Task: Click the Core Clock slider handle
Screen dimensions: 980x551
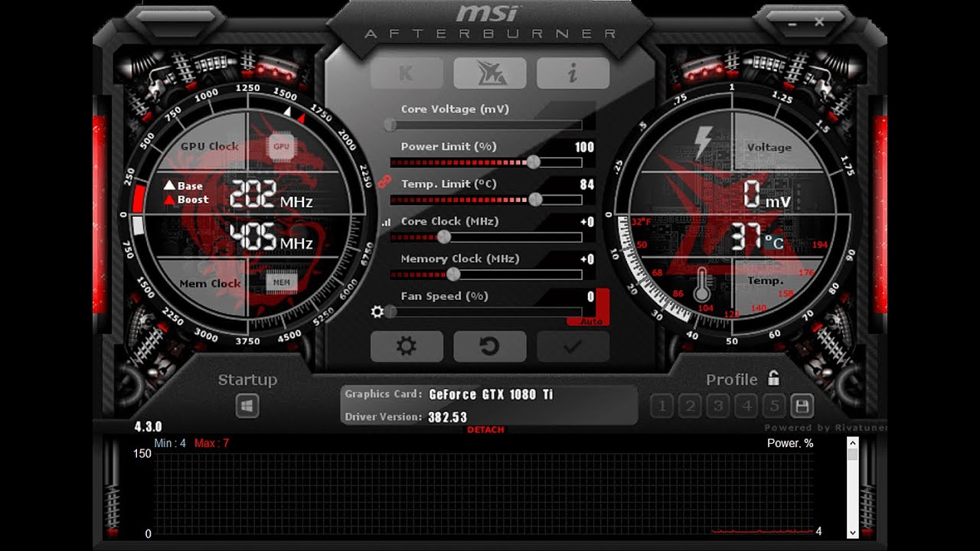Action: [x=443, y=236]
